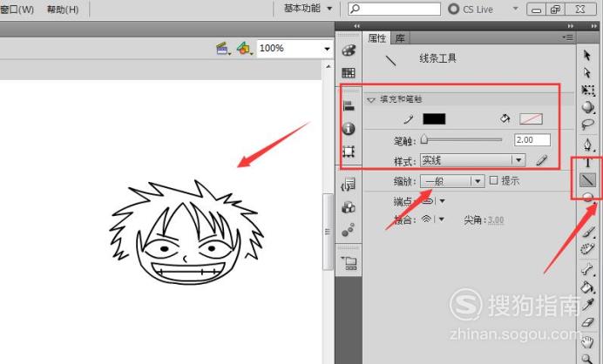The image size is (603, 364).
Task: Click the vertical stage scrollbar thumb
Action: [x=328, y=232]
